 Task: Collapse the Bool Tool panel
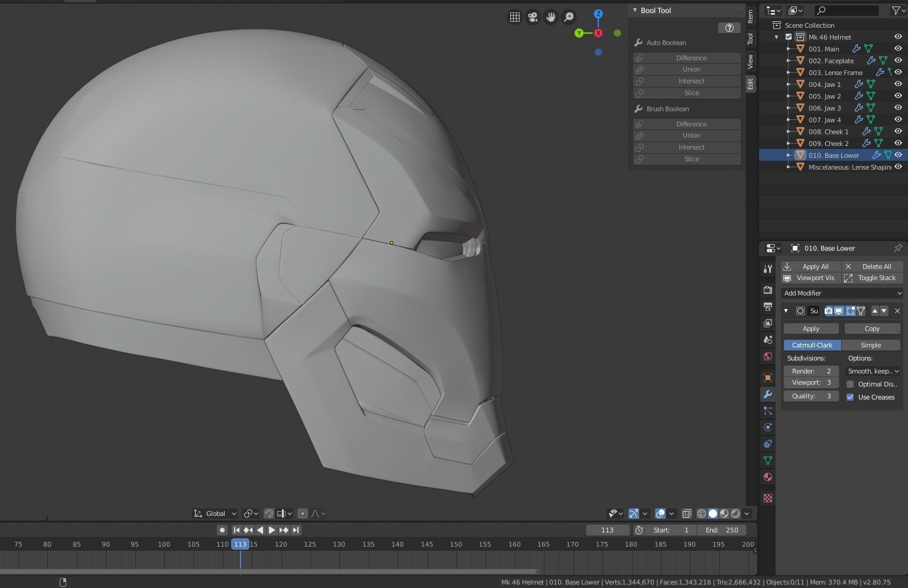[635, 10]
